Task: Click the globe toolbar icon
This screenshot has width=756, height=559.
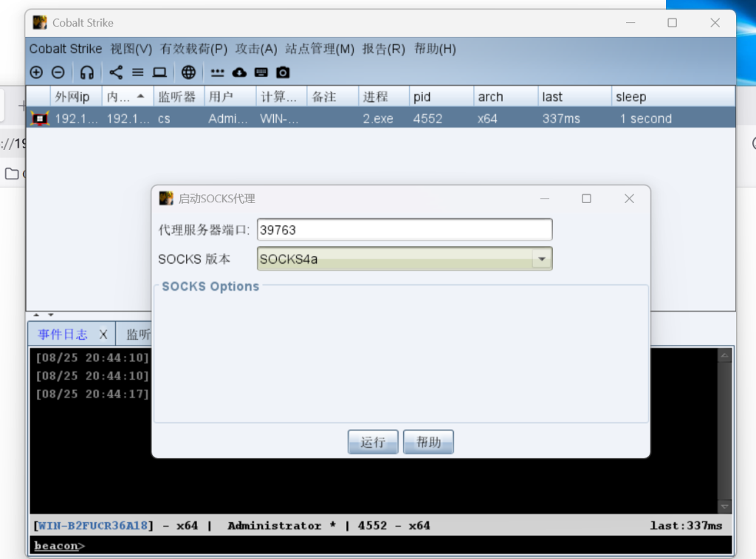Action: point(188,72)
